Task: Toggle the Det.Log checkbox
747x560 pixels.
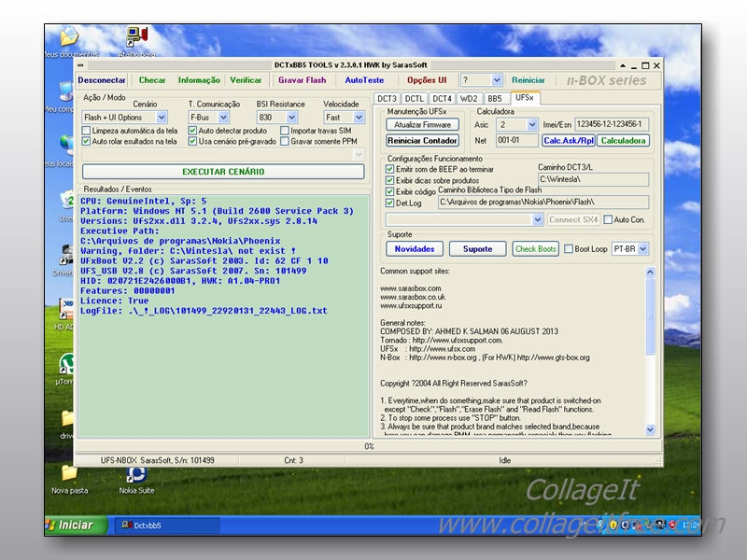Action: click(389, 203)
